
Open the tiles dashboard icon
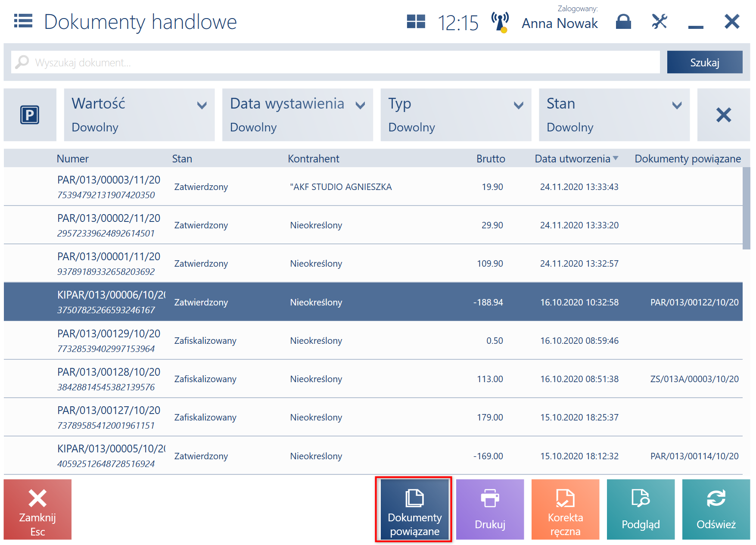click(416, 22)
